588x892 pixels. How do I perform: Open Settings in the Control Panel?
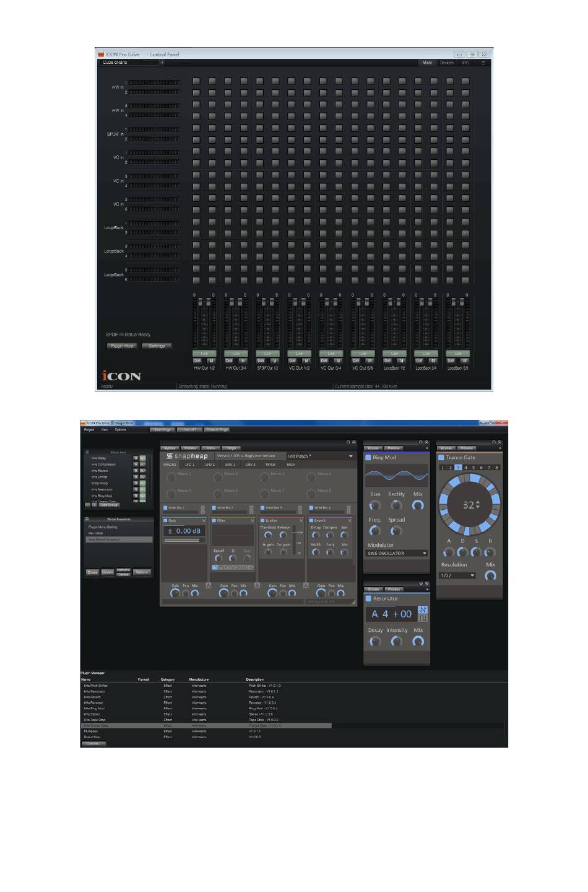tap(157, 346)
